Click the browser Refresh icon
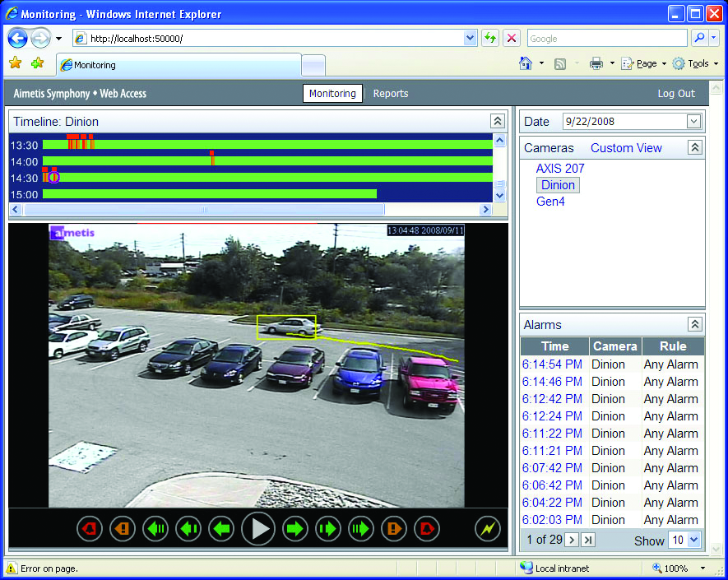728x580 pixels. 490,39
